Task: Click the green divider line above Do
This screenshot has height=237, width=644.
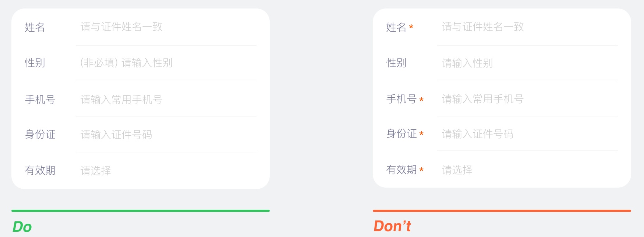Action: pyautogui.click(x=141, y=210)
